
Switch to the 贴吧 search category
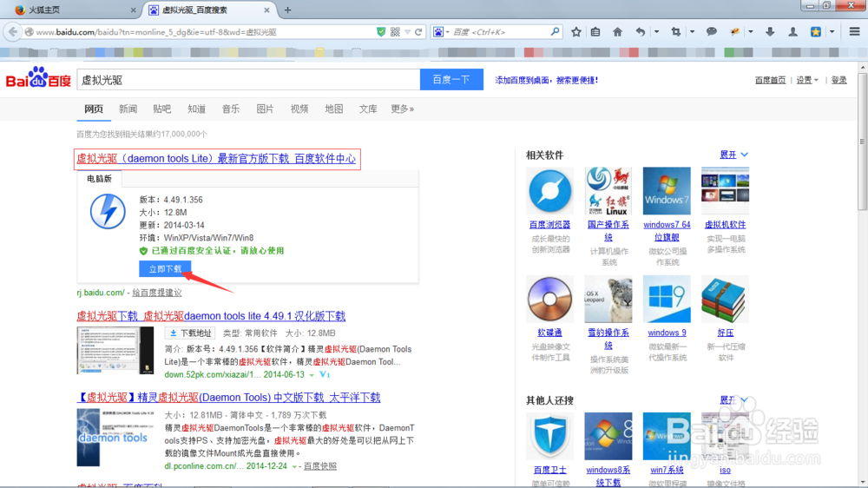pos(162,109)
